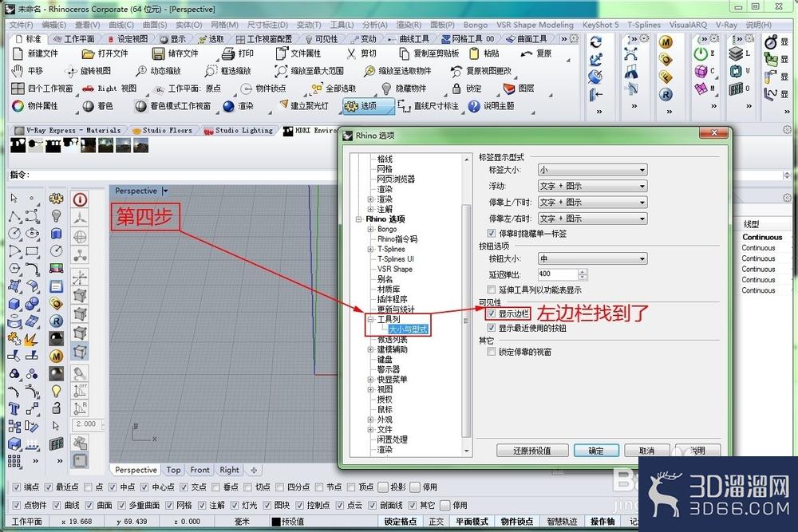Click the 取消 cancel button
The height and width of the screenshot is (532, 798).
647,451
